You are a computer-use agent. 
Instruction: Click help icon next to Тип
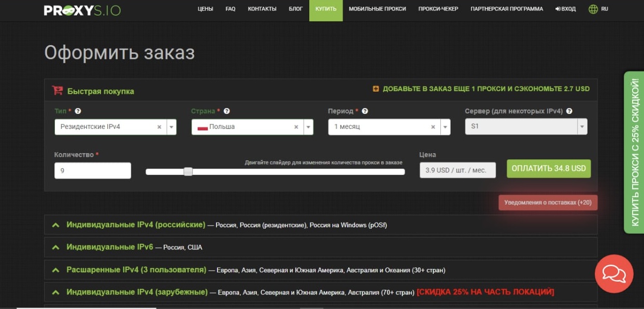[x=78, y=111]
